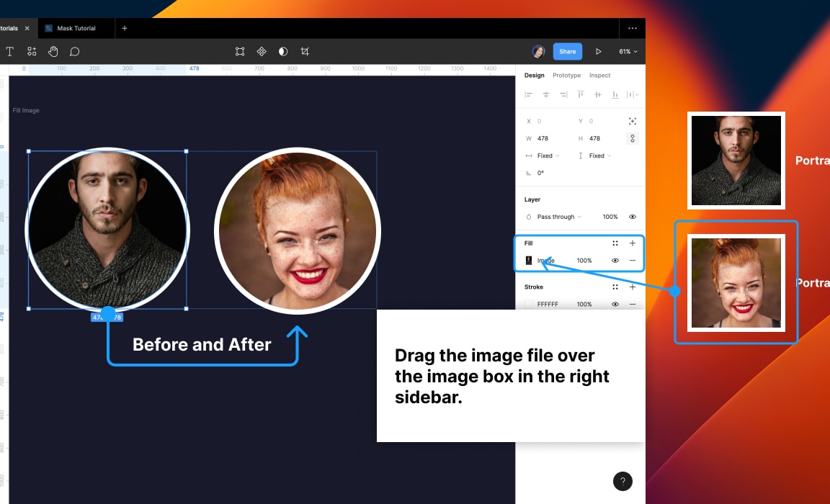The height and width of the screenshot is (504, 830).
Task: Open horizontal resizing Fixed dropdown
Action: [548, 156]
